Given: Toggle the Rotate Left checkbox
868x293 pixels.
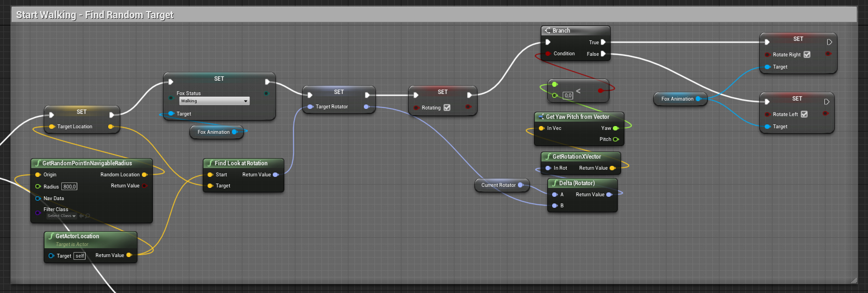Looking at the screenshot, I should click(x=804, y=114).
